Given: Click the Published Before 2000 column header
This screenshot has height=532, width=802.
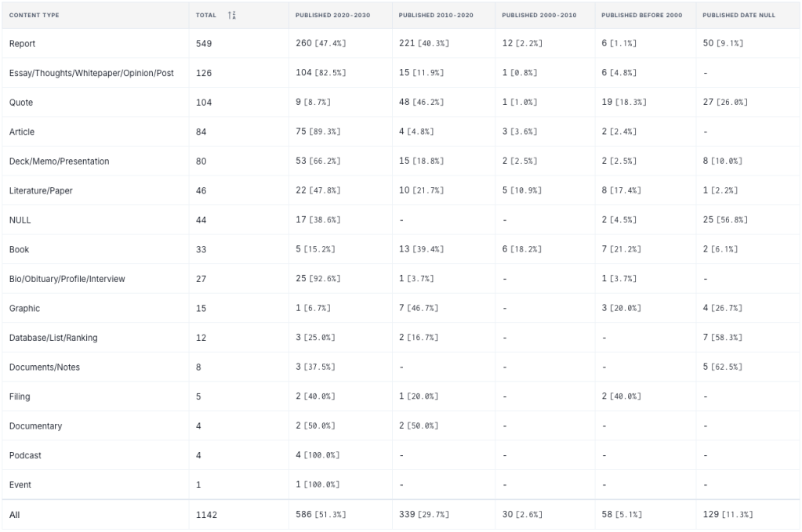Looking at the screenshot, I should pos(641,15).
